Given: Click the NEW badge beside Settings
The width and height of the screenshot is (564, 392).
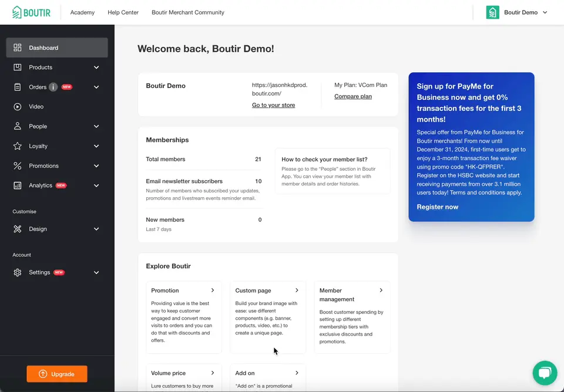Looking at the screenshot, I should (59, 272).
